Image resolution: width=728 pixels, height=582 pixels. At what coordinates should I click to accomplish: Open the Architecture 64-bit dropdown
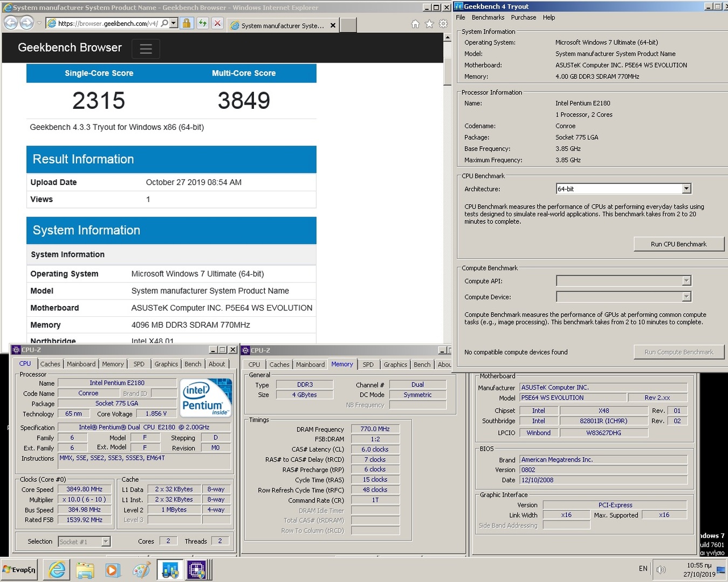686,189
